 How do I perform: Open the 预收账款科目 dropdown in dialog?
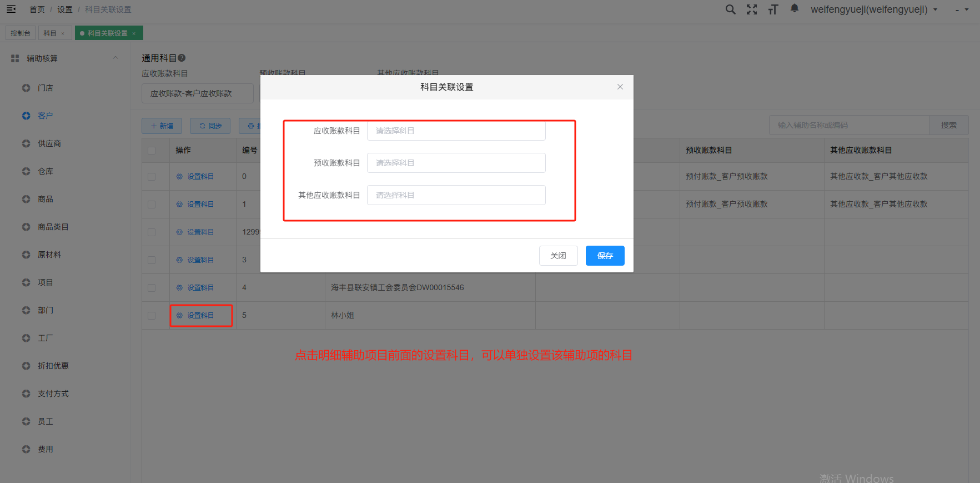click(x=456, y=163)
